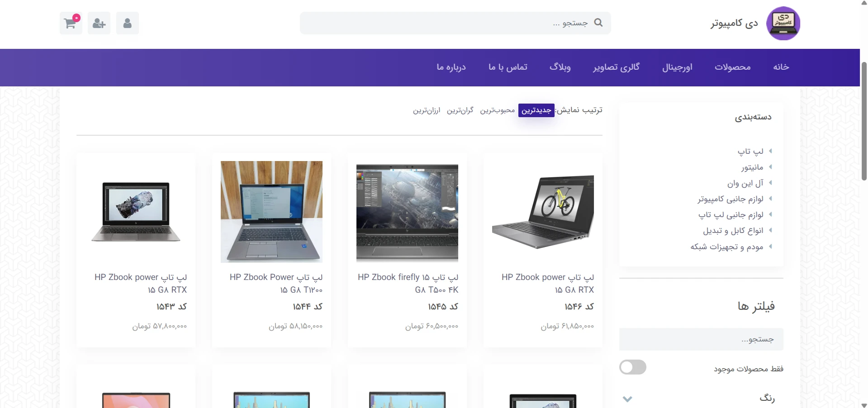Click the arrow beside آل این وان category
Screen dimensions: 868x408
(x=770, y=183)
